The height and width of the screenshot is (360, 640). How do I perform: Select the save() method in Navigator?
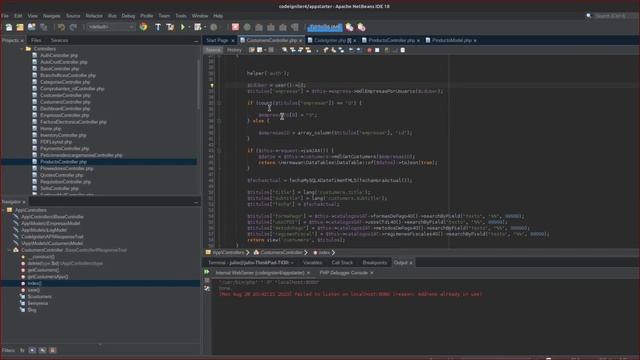[x=33, y=290]
